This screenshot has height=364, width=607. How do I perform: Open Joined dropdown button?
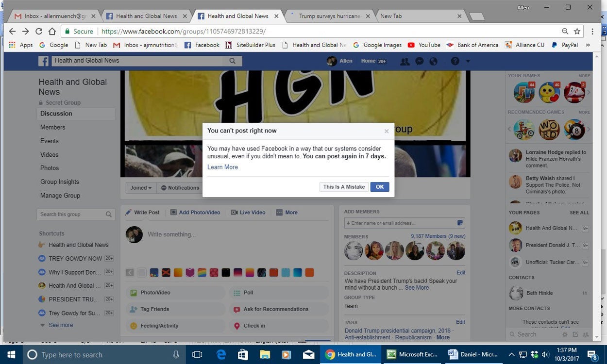click(141, 188)
